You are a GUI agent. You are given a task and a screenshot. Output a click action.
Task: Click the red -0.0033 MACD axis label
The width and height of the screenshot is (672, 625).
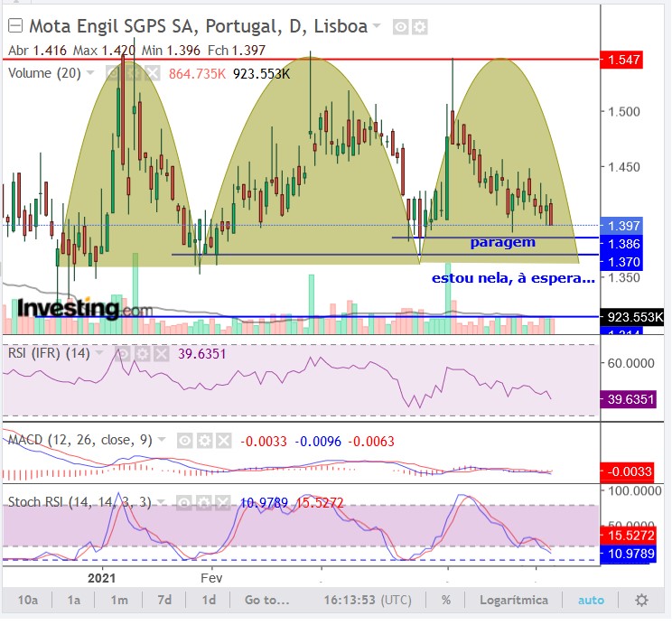click(627, 471)
